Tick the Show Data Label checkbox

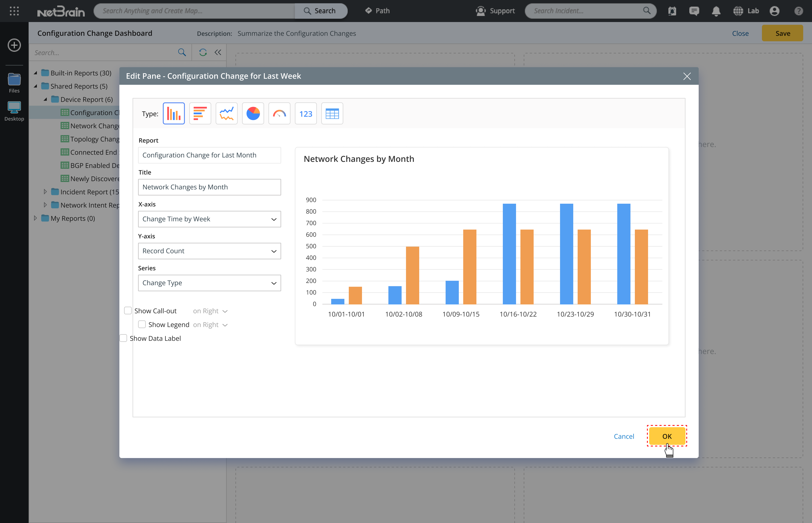[124, 338]
